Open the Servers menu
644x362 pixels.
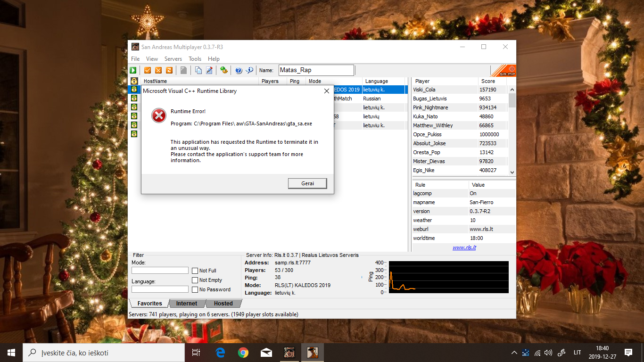[173, 59]
